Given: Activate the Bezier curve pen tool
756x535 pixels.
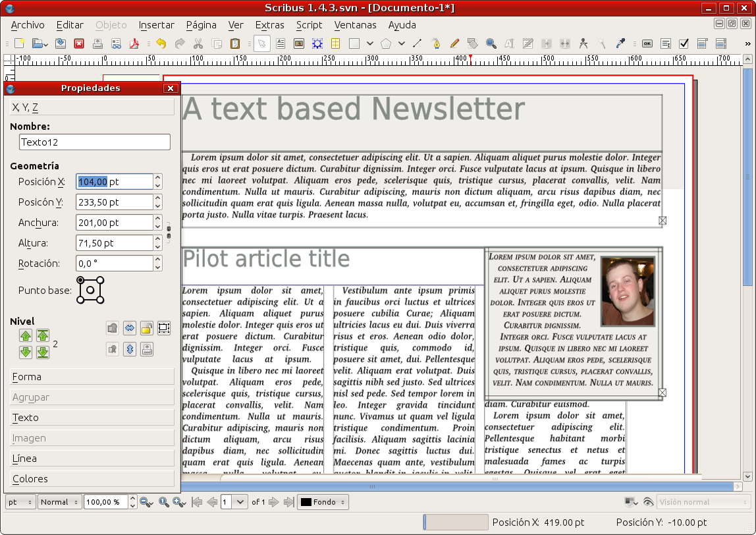Looking at the screenshot, I should 435,44.
